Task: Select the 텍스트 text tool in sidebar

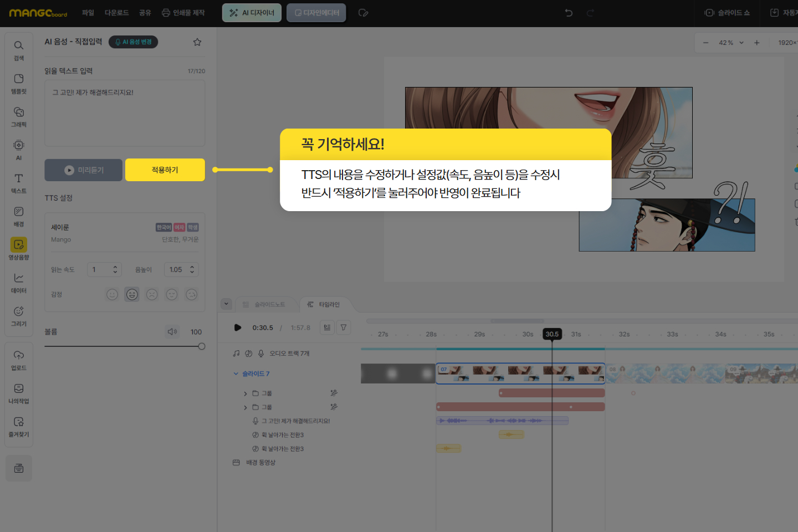Action: pos(18,183)
